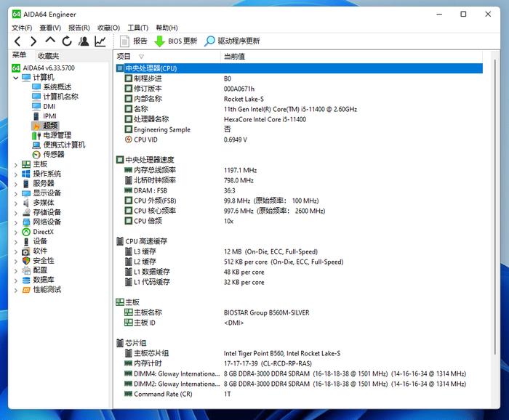Click the 多媒体 speaker icon

pos(26,203)
